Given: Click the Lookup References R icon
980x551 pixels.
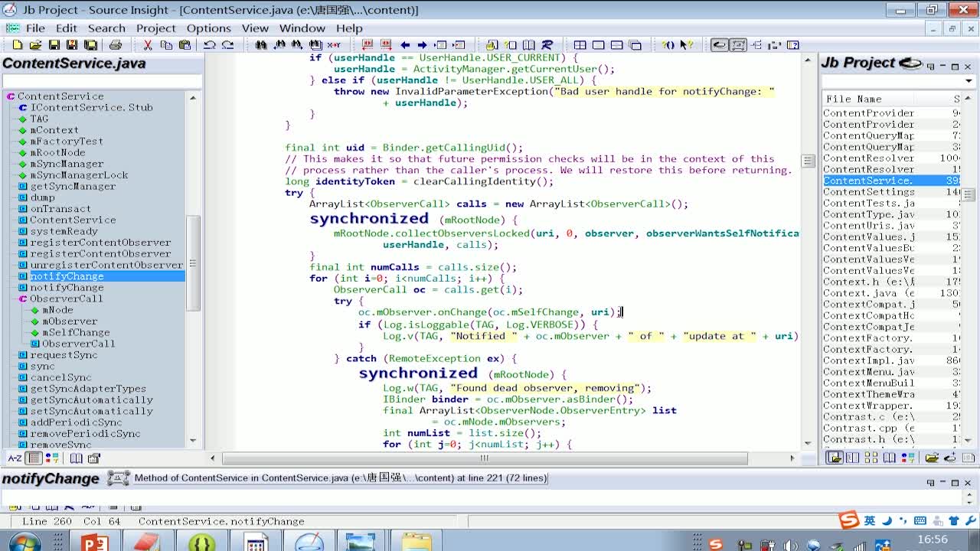Looking at the screenshot, I should pos(547,45).
